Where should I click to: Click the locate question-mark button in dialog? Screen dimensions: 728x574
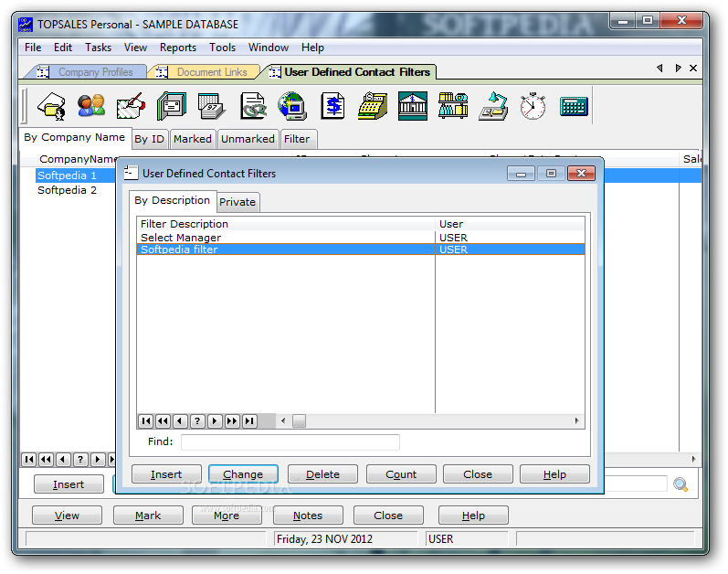coord(197,421)
